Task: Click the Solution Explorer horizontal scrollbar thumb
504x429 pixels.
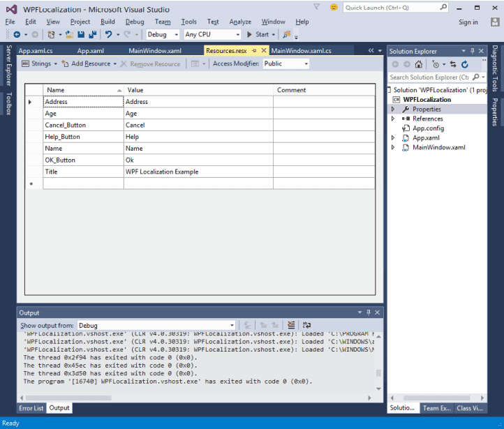Action: pos(437,398)
